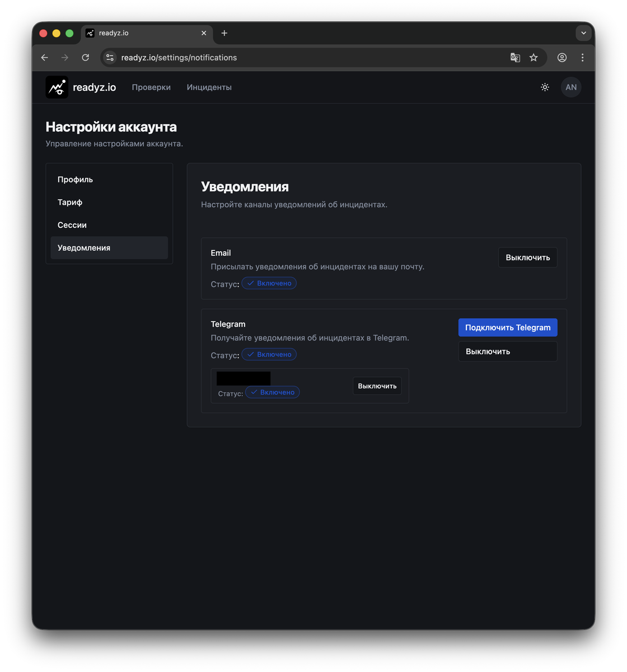Click Выключить for Email notifications
627x672 pixels.
[528, 258]
